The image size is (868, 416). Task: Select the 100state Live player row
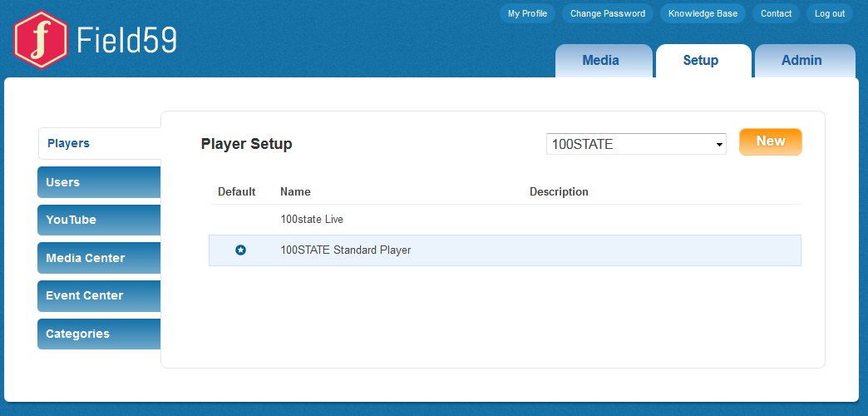pos(505,220)
